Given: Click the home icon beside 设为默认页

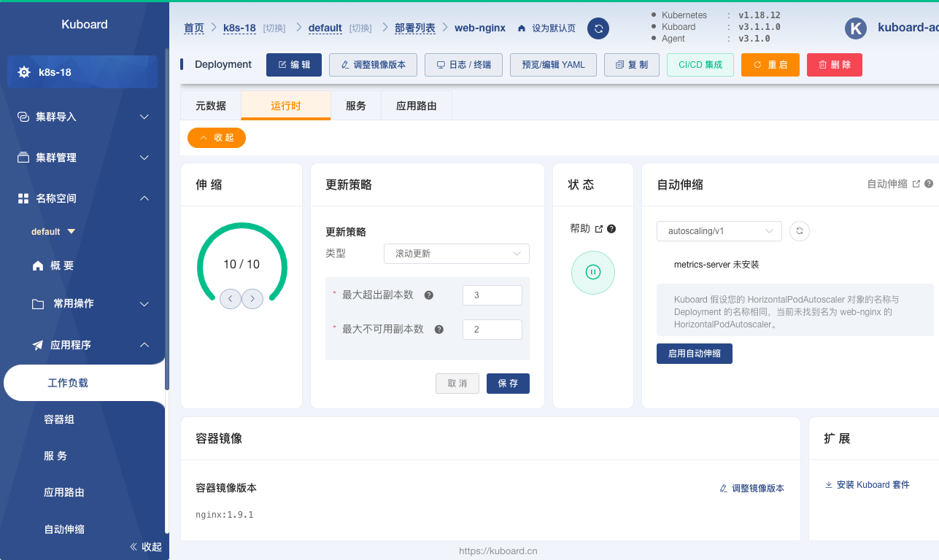Looking at the screenshot, I should [522, 28].
